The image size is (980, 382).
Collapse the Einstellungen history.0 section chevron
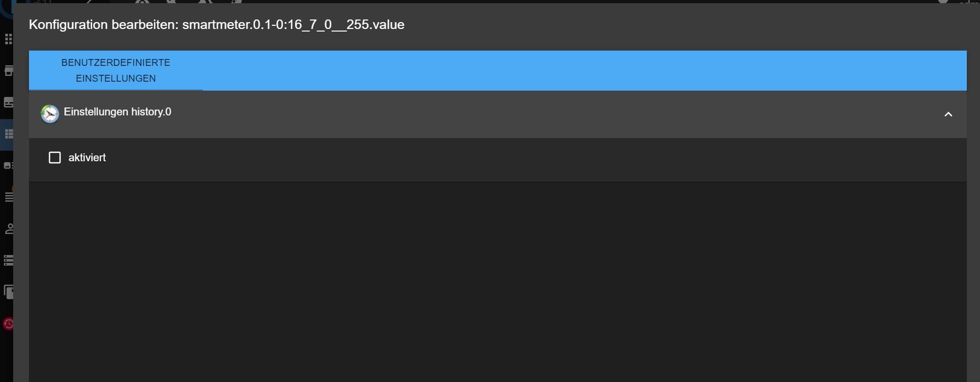(x=948, y=114)
